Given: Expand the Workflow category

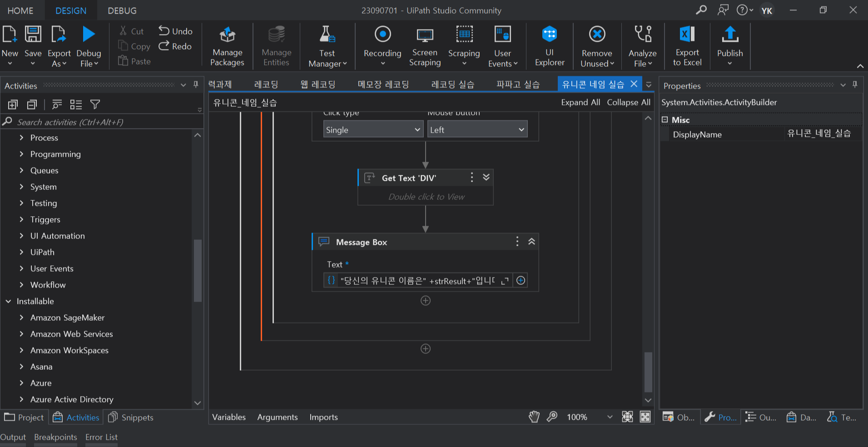Looking at the screenshot, I should point(21,284).
